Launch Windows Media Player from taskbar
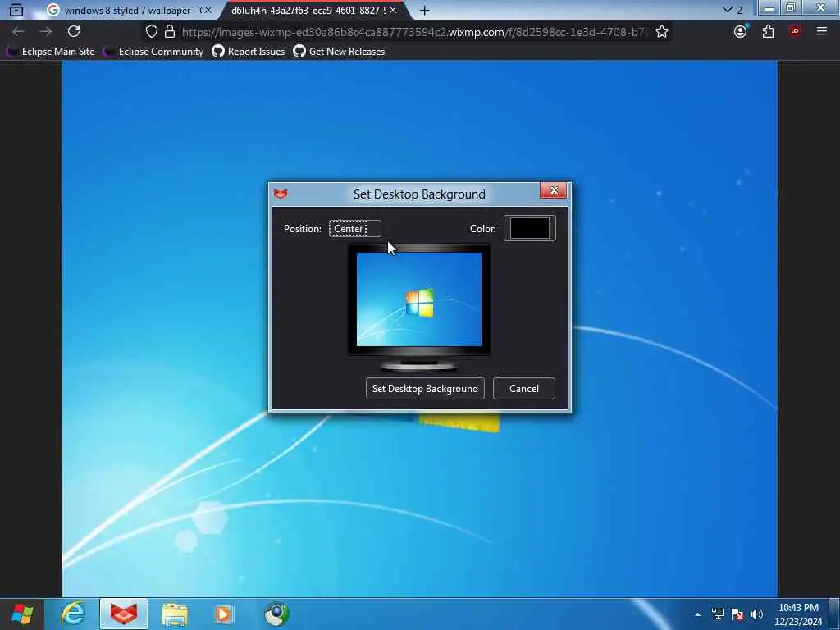 tap(224, 614)
